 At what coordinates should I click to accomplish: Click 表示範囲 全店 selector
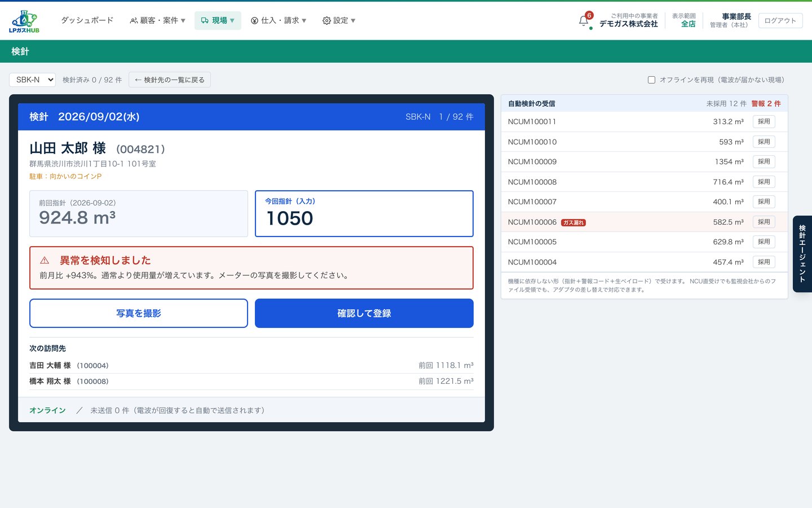(x=683, y=20)
